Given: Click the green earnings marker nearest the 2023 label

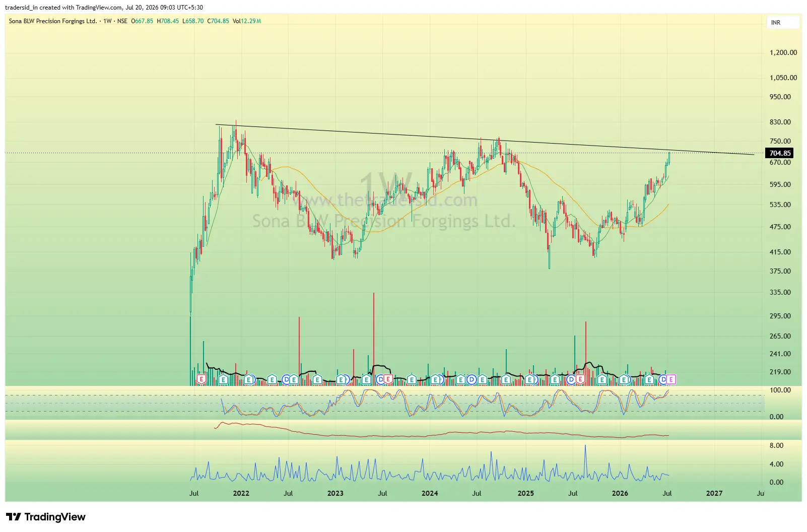Looking at the screenshot, I should click(x=341, y=379).
